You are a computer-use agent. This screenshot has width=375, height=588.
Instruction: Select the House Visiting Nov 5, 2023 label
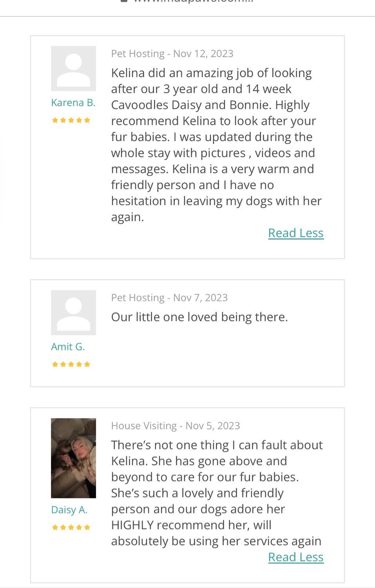click(176, 426)
